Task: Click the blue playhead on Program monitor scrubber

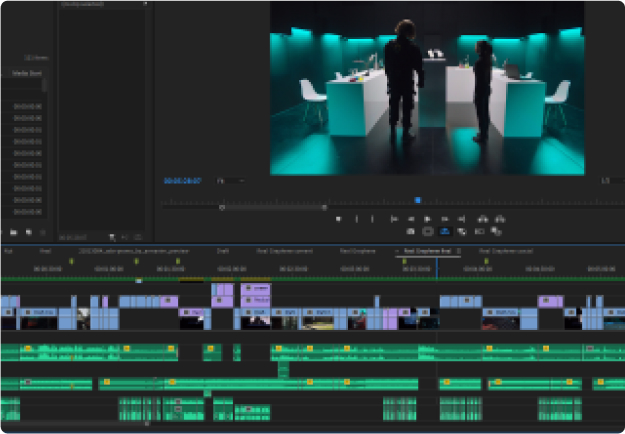Action: (x=418, y=200)
